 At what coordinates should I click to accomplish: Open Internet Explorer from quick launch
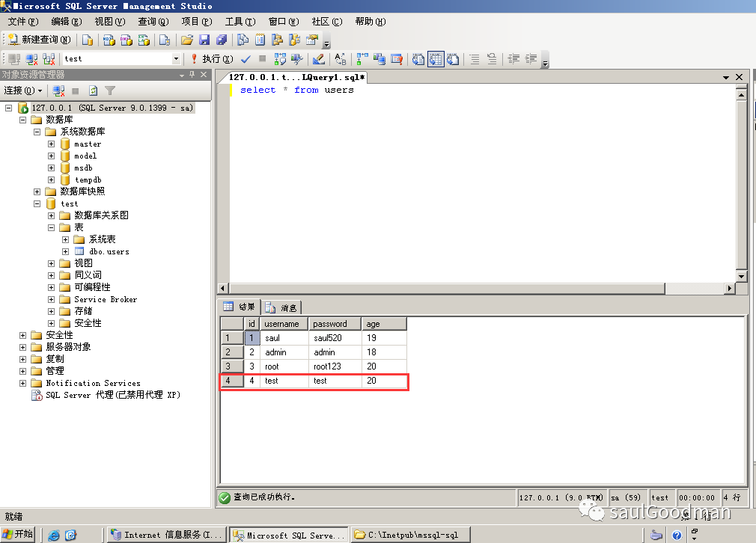pos(53,535)
